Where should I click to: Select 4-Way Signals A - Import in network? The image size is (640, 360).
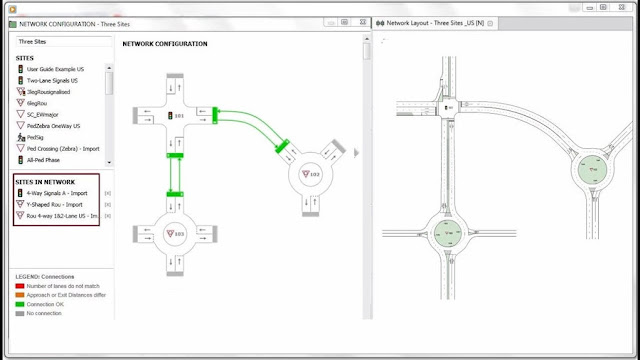coord(57,193)
